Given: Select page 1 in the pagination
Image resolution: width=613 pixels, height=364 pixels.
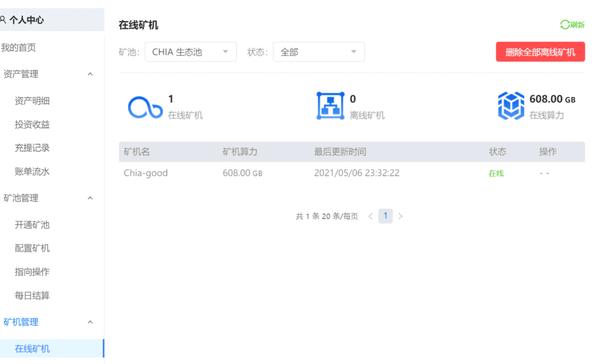Looking at the screenshot, I should 386,216.
